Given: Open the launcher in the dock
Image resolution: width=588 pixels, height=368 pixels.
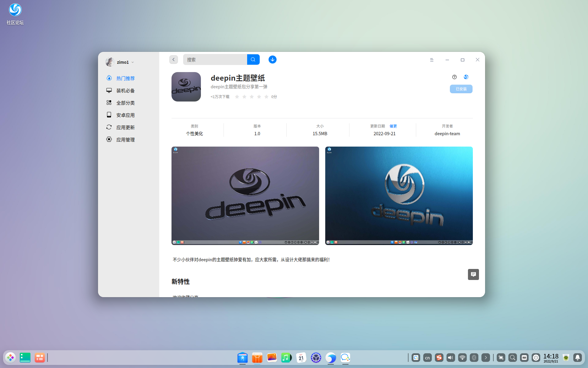Looking at the screenshot, I should coord(11,358).
